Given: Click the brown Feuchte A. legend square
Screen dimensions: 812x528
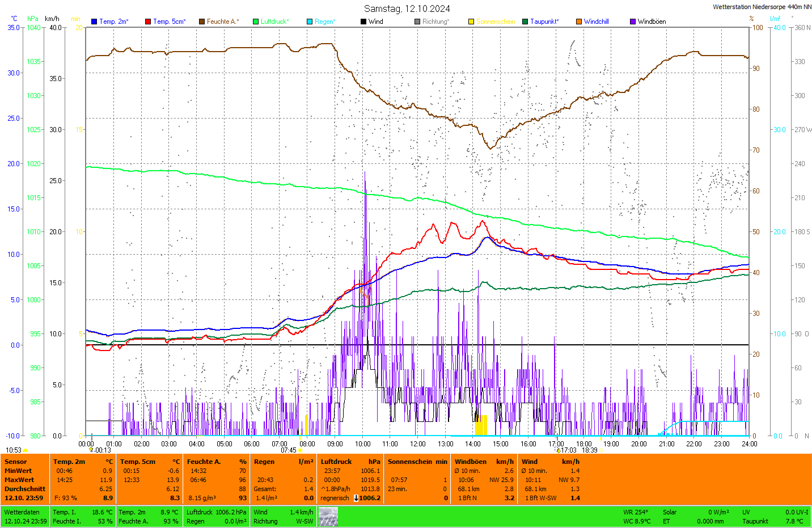Looking at the screenshot, I should tap(202, 22).
